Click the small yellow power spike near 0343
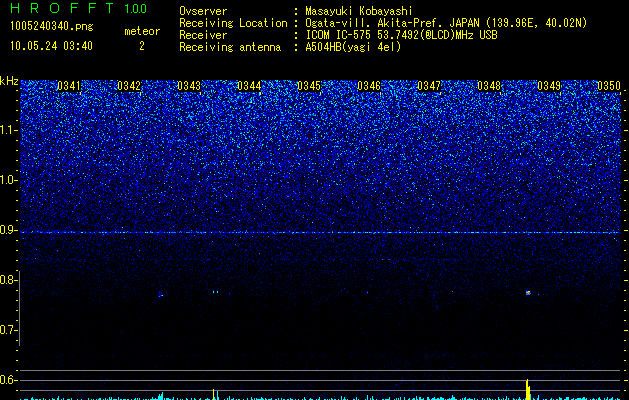 (x=214, y=394)
